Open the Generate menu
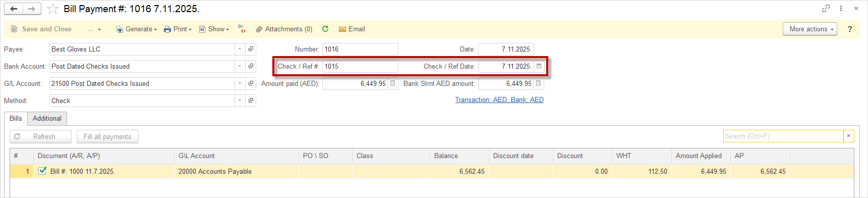The height and width of the screenshot is (198, 868). coord(136,29)
